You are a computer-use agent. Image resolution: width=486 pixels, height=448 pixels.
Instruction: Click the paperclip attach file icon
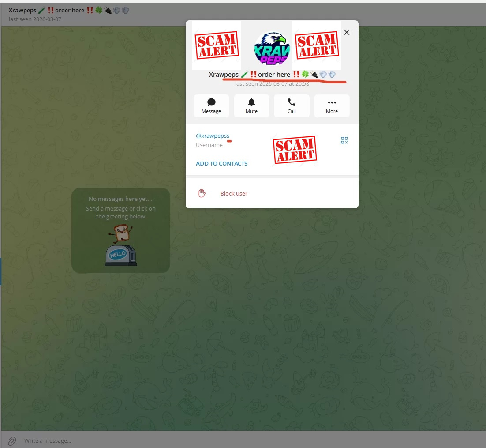coord(12,440)
